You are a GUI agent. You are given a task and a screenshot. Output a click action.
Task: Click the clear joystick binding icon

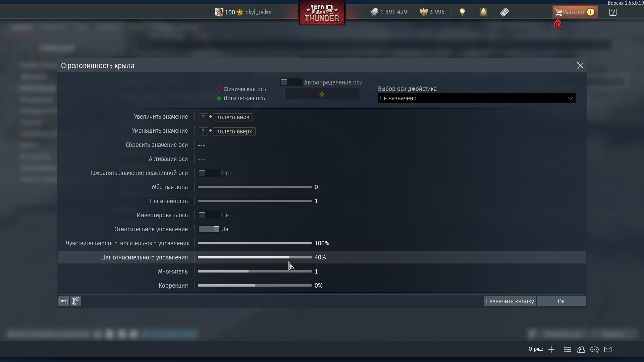pos(76,301)
